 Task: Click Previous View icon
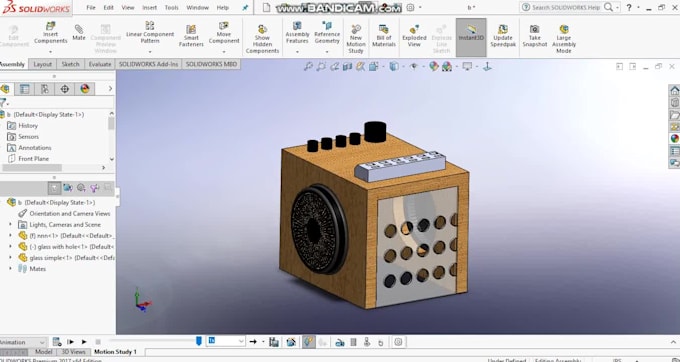pos(334,66)
